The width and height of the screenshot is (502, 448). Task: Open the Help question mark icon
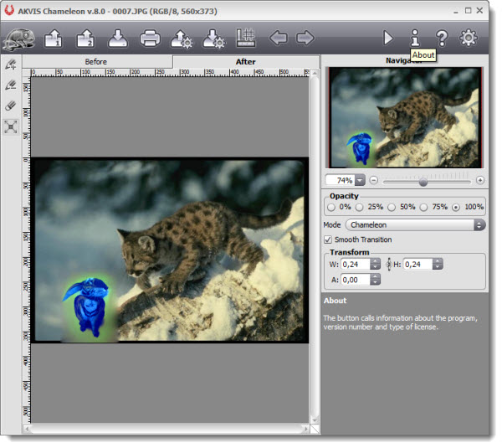coord(441,38)
